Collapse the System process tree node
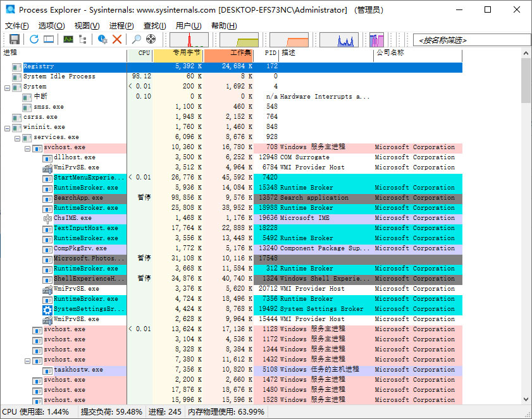Screen dimensions: 532x419 coord(7,88)
